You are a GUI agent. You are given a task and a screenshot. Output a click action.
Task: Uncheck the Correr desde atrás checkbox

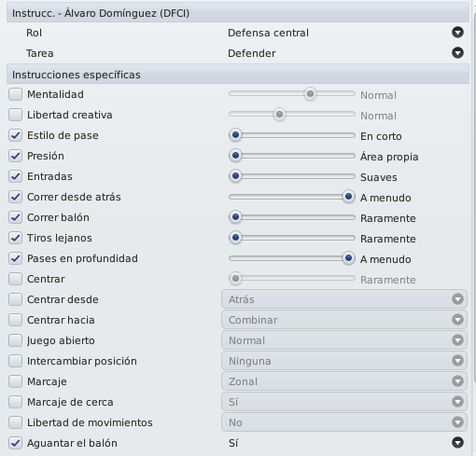(x=15, y=197)
